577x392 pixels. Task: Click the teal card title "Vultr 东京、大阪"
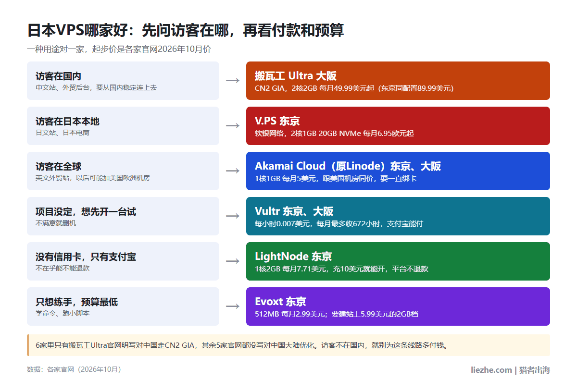point(294,211)
